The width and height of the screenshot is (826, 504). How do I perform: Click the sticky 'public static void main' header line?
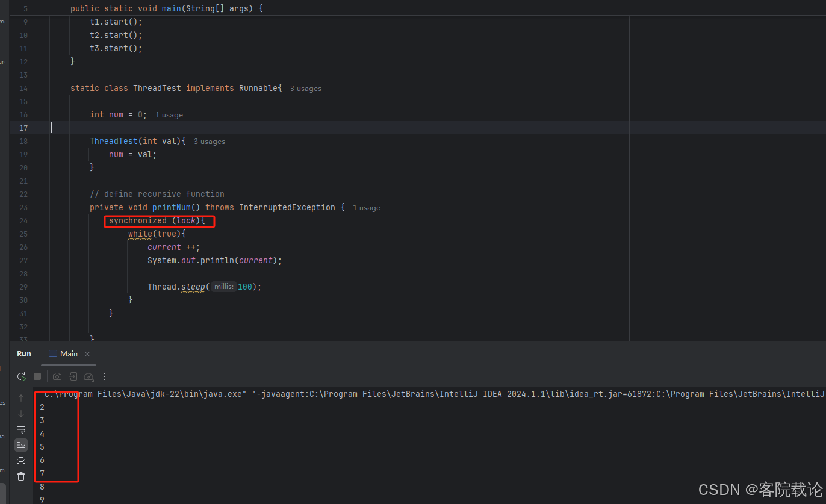[167, 8]
